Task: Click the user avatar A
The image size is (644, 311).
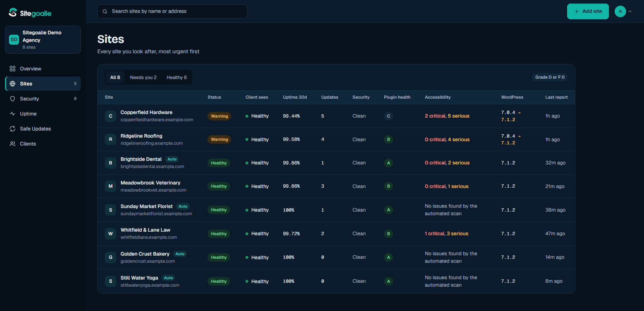Action: pyautogui.click(x=620, y=11)
